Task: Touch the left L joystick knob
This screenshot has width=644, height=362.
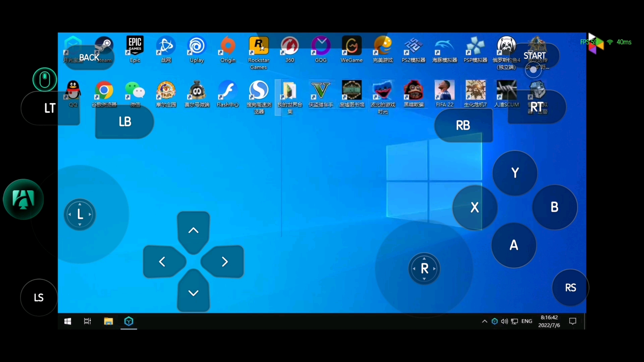Action: pos(80,214)
